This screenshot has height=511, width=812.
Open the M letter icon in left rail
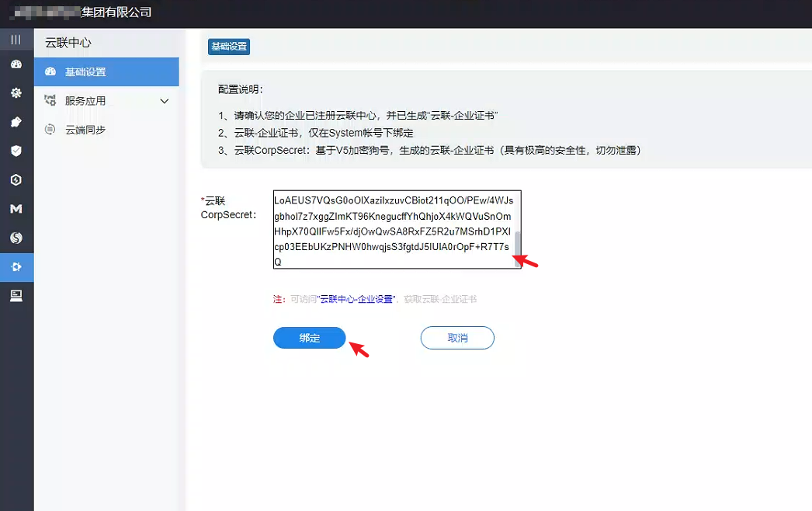pyautogui.click(x=16, y=209)
